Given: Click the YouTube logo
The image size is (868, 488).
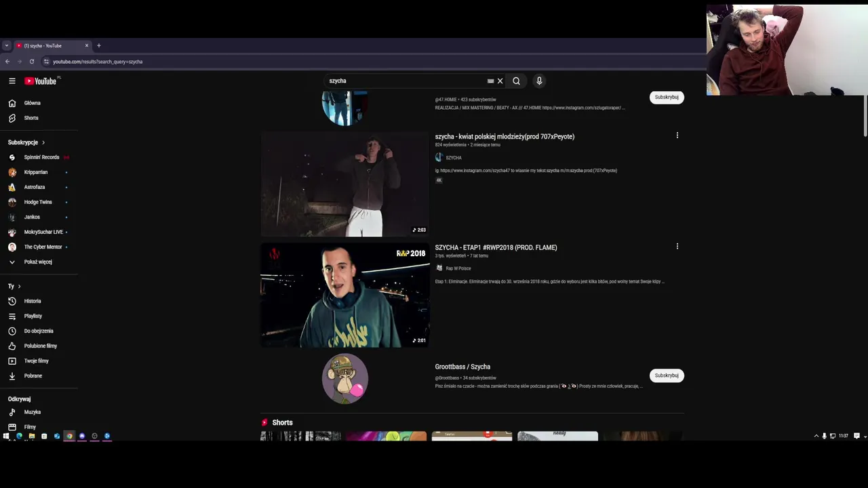Looking at the screenshot, I should pos(41,81).
